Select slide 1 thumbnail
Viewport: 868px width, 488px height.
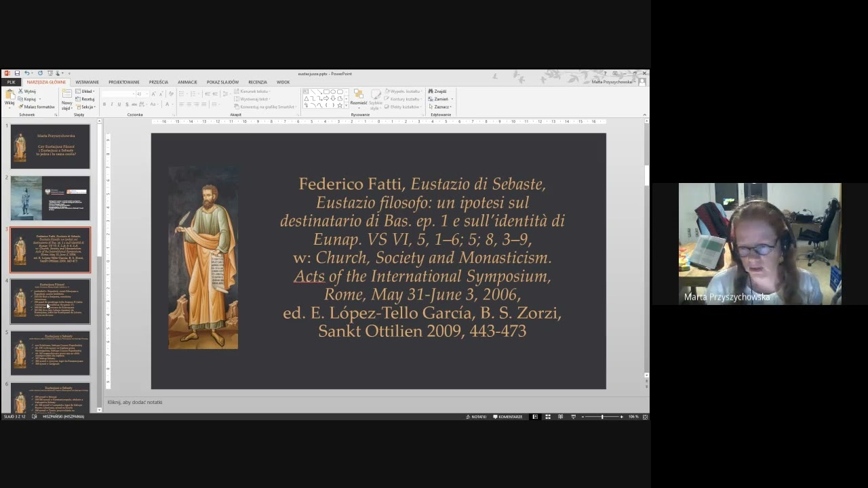[50, 146]
